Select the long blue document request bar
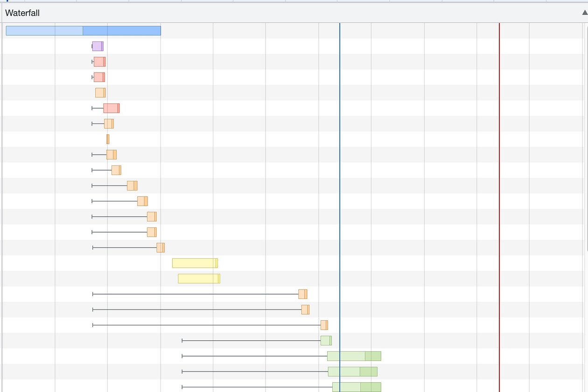Image resolution: width=588 pixels, height=392 pixels. point(83,31)
